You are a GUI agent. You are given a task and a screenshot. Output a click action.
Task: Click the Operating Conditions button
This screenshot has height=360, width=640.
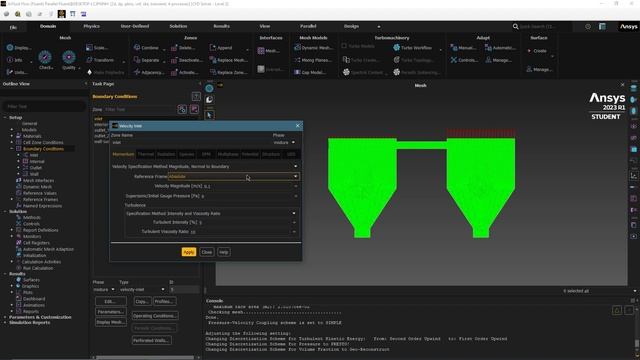[154, 316]
